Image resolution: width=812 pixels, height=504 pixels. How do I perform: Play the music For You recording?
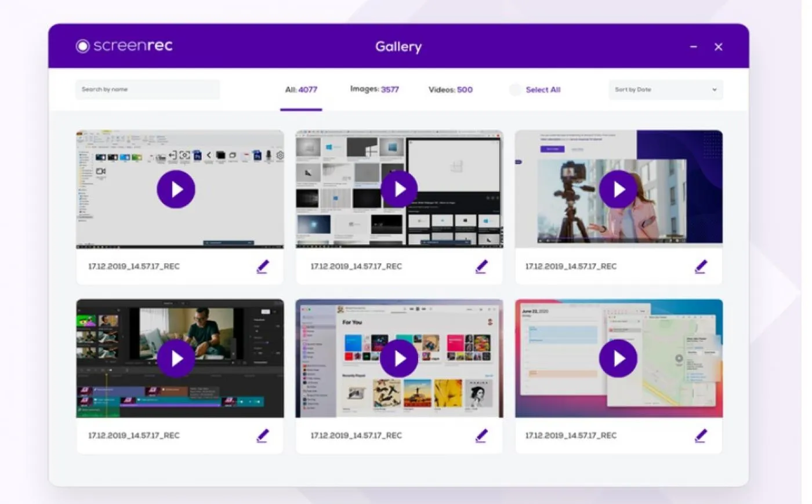(399, 358)
